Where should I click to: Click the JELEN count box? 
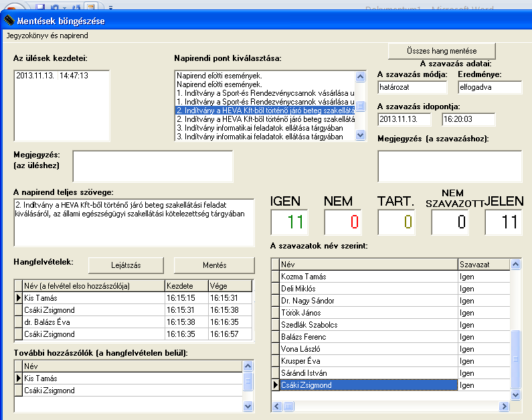point(504,222)
